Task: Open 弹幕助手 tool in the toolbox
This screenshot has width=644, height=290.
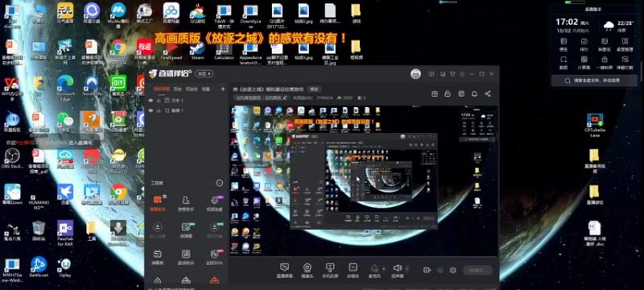Action: [157, 204]
